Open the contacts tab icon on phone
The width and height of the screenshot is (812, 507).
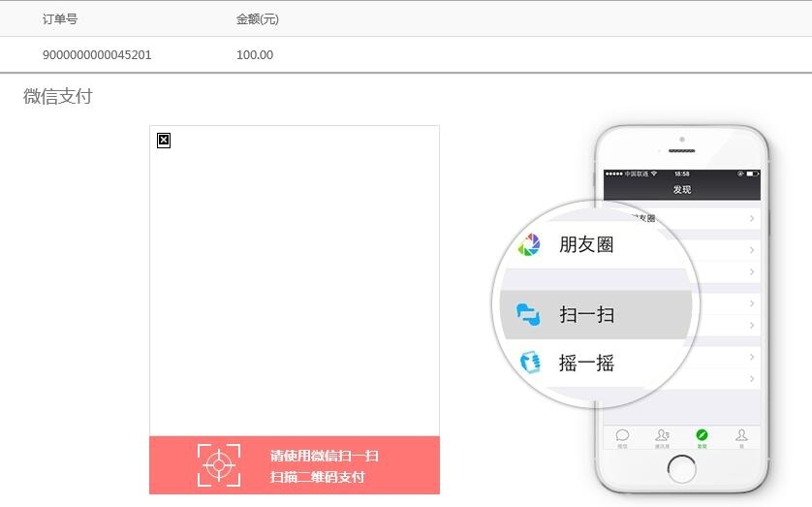(662, 435)
